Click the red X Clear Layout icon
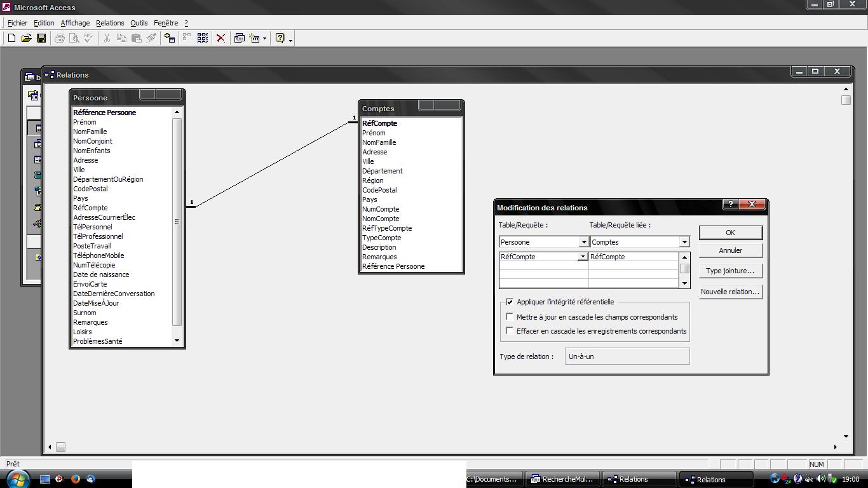868x488 pixels. 220,38
